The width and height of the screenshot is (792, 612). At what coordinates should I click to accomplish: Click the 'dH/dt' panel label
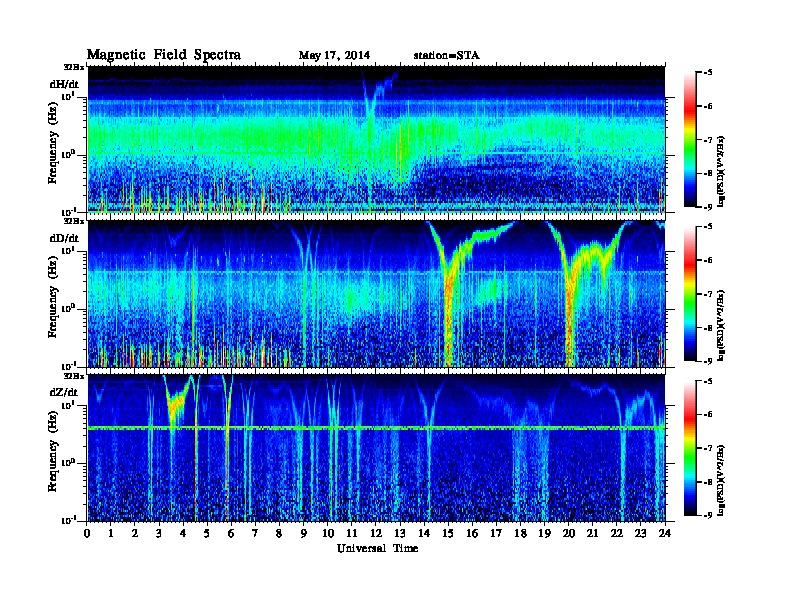[64, 84]
